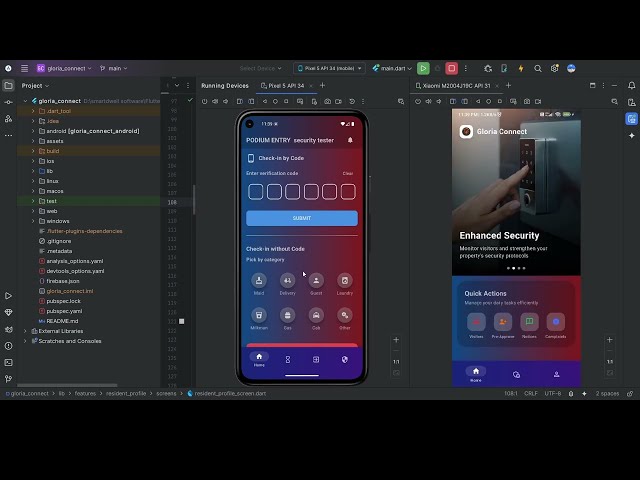This screenshot has width=640, height=480.
Task: Click the project tree horizontal scrollbar
Action: pos(67,385)
